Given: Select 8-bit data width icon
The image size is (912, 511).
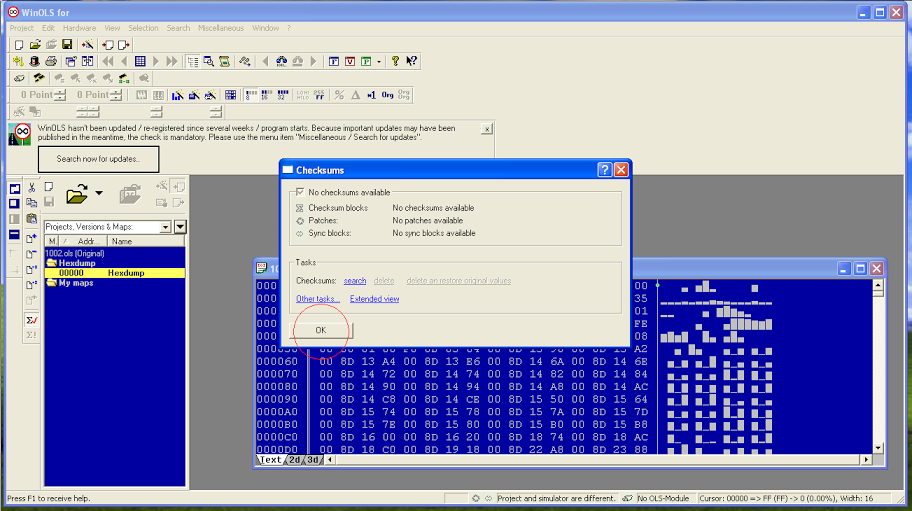Looking at the screenshot, I should coord(251,95).
